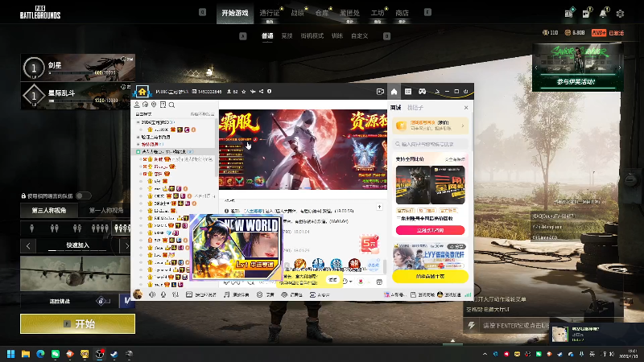Viewport: 644px width, 362px height.
Task: Open the gamepad icon in the YY title bar
Action: (422, 92)
